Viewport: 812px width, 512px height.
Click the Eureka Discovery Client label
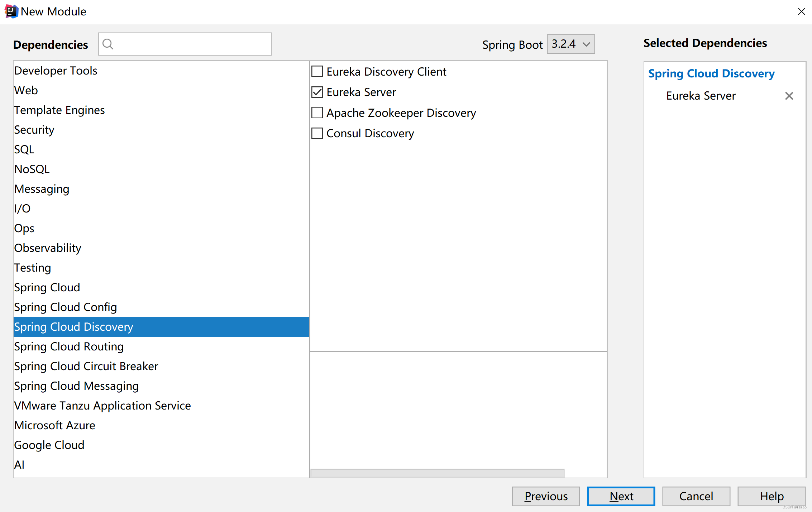pos(386,72)
